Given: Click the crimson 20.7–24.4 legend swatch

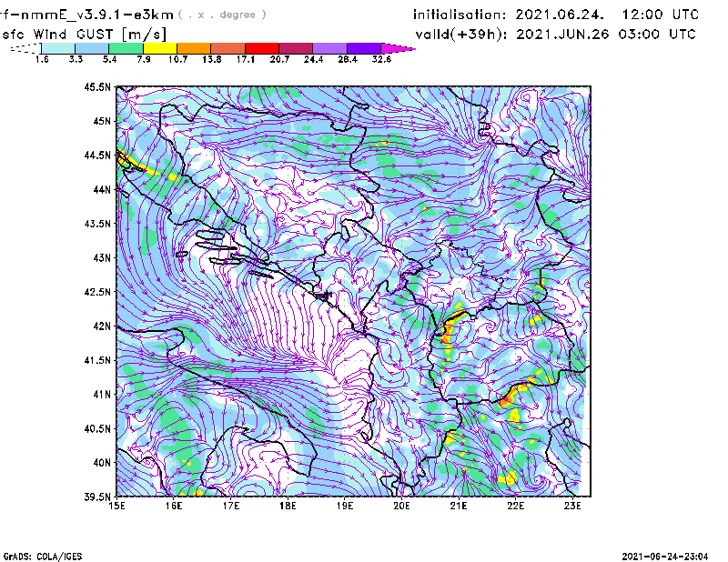Looking at the screenshot, I should click(296, 48).
